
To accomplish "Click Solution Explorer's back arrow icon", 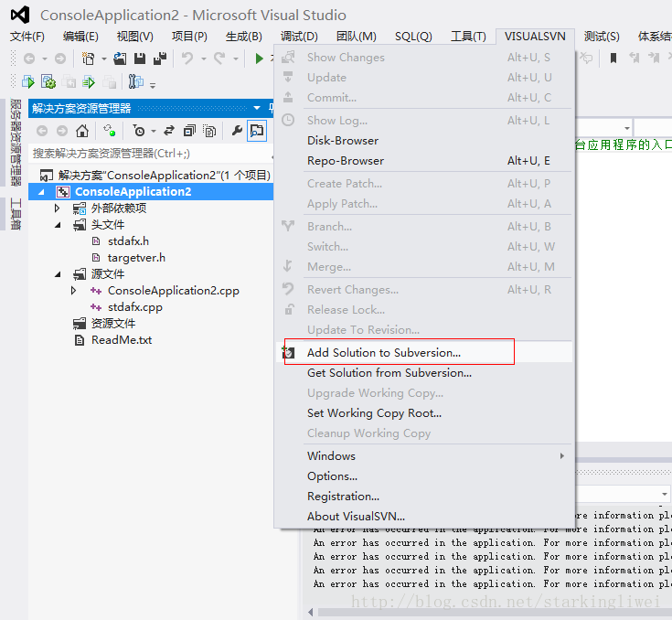I will [42, 131].
